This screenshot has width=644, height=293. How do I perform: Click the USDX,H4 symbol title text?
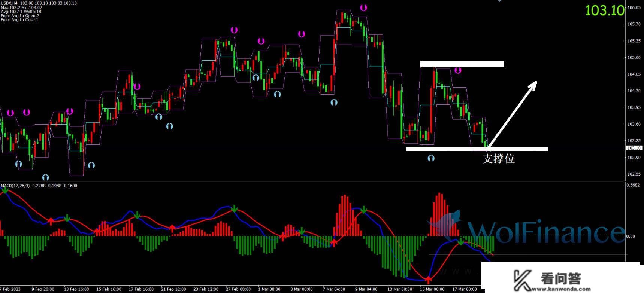pos(9,3)
